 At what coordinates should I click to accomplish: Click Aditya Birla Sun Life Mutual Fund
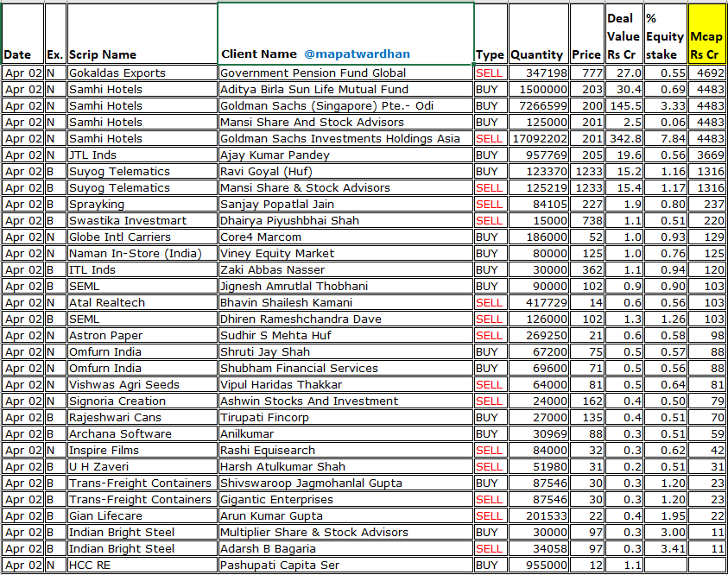point(345,89)
